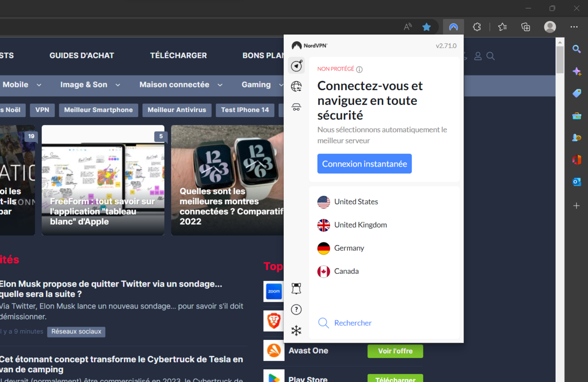The height and width of the screenshot is (382, 588).
Task: Click the Télécharger button for Play Store
Action: pyautogui.click(x=395, y=379)
